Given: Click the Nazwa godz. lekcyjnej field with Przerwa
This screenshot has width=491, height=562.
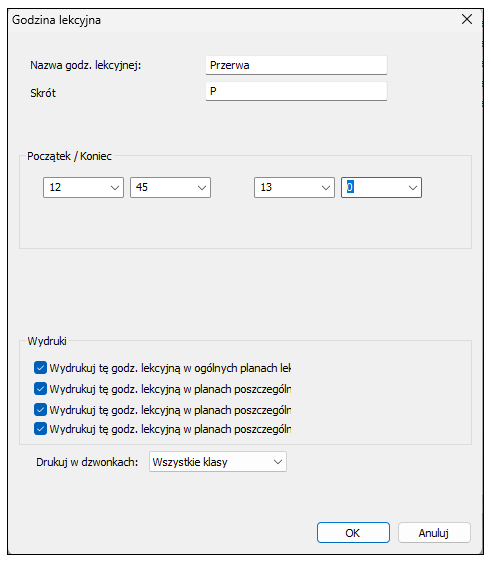Looking at the screenshot, I should (x=296, y=65).
